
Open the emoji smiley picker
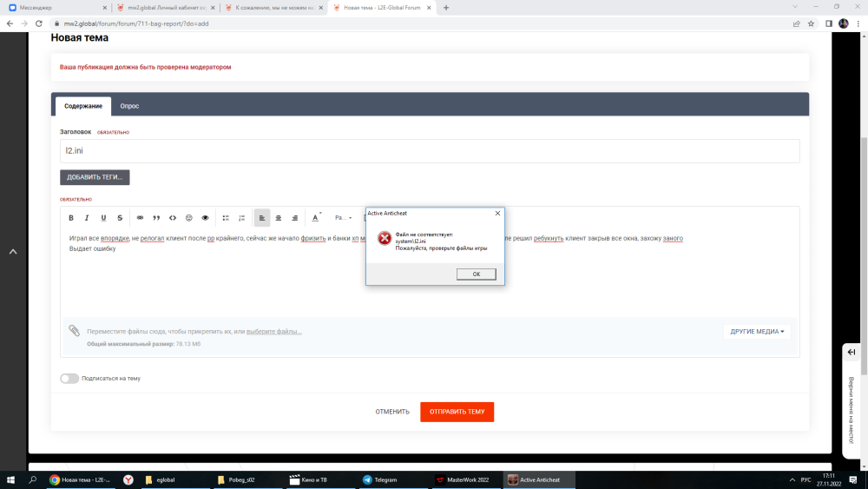189,218
